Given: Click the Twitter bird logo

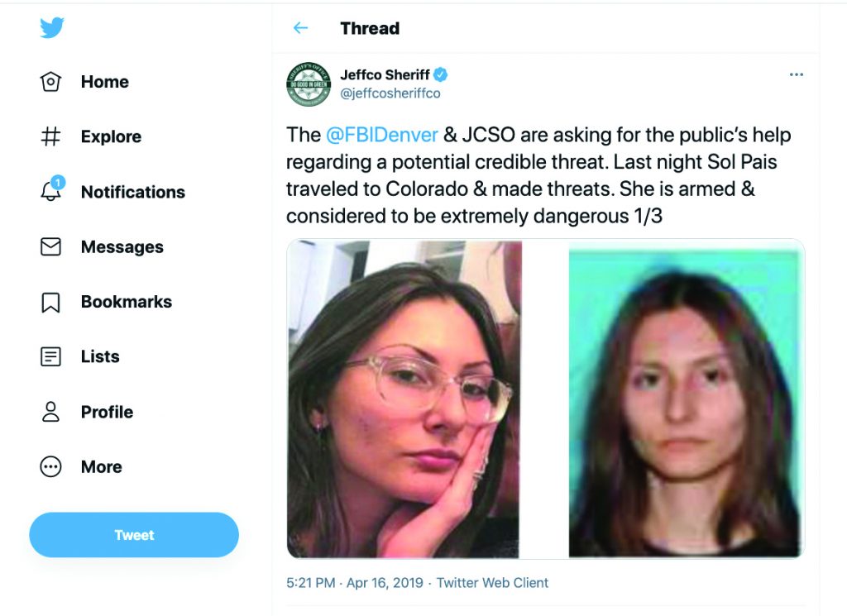Looking at the screenshot, I should click(x=51, y=27).
